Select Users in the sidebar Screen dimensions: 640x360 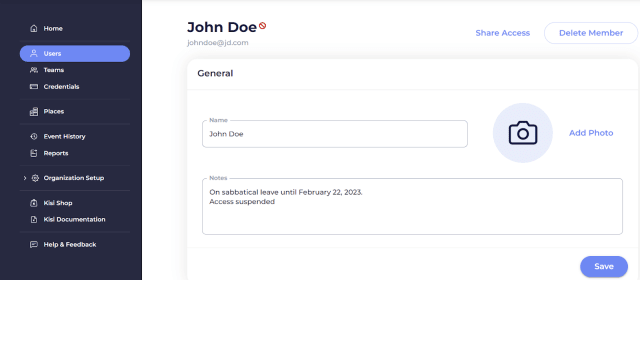(x=75, y=53)
